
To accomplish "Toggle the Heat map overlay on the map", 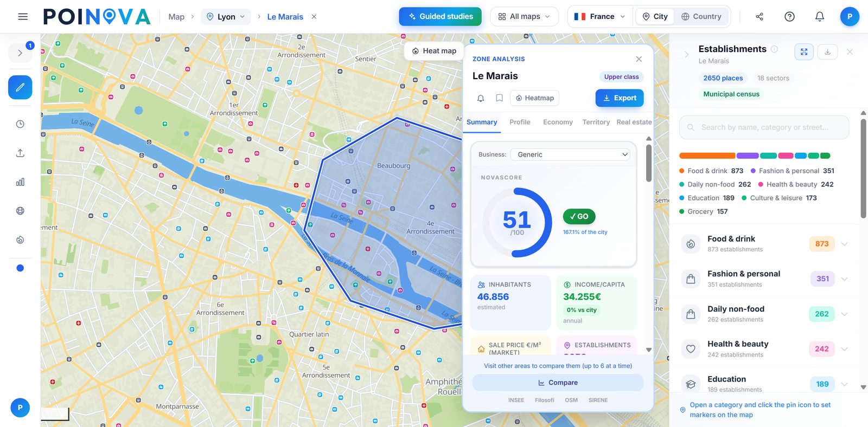I will pyautogui.click(x=434, y=51).
